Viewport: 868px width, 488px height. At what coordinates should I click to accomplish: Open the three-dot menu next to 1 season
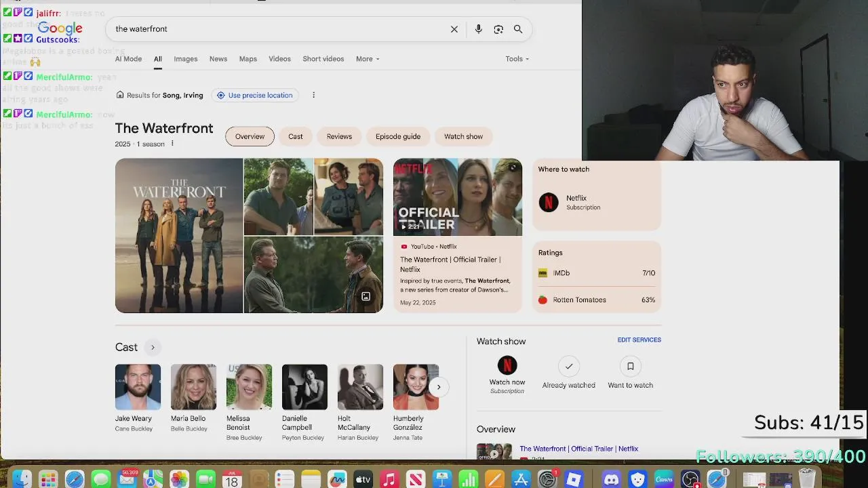click(x=172, y=144)
